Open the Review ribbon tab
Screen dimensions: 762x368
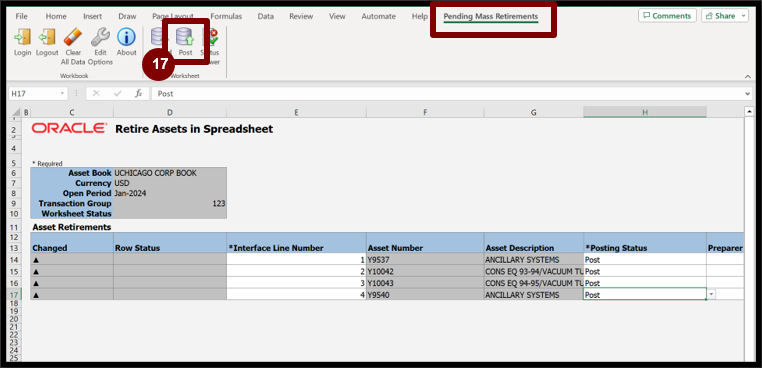pyautogui.click(x=301, y=16)
